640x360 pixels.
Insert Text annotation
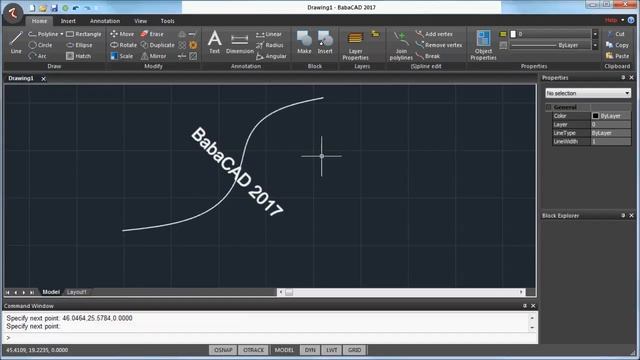(214, 43)
